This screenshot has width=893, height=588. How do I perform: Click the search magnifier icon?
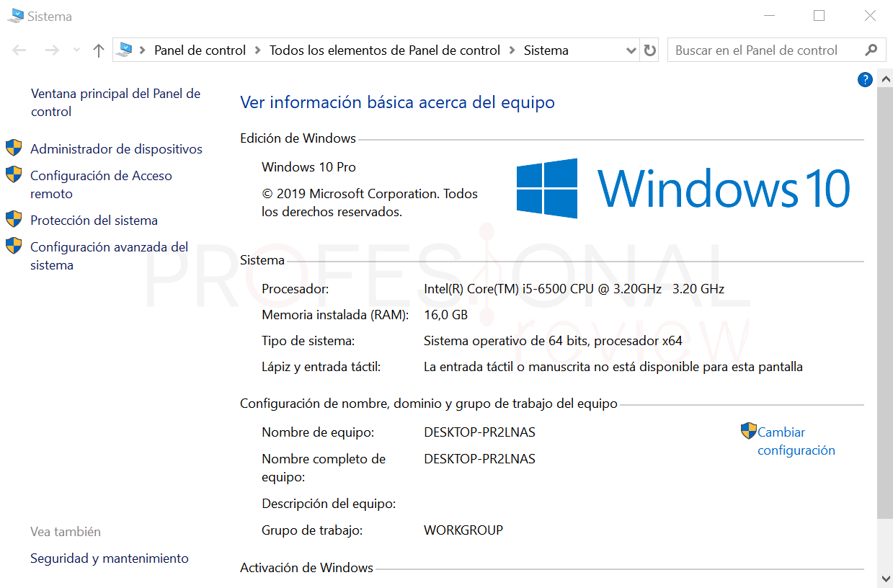871,50
